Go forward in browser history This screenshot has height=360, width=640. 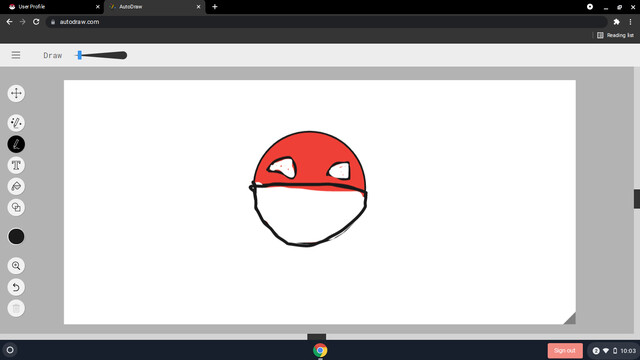(x=23, y=22)
